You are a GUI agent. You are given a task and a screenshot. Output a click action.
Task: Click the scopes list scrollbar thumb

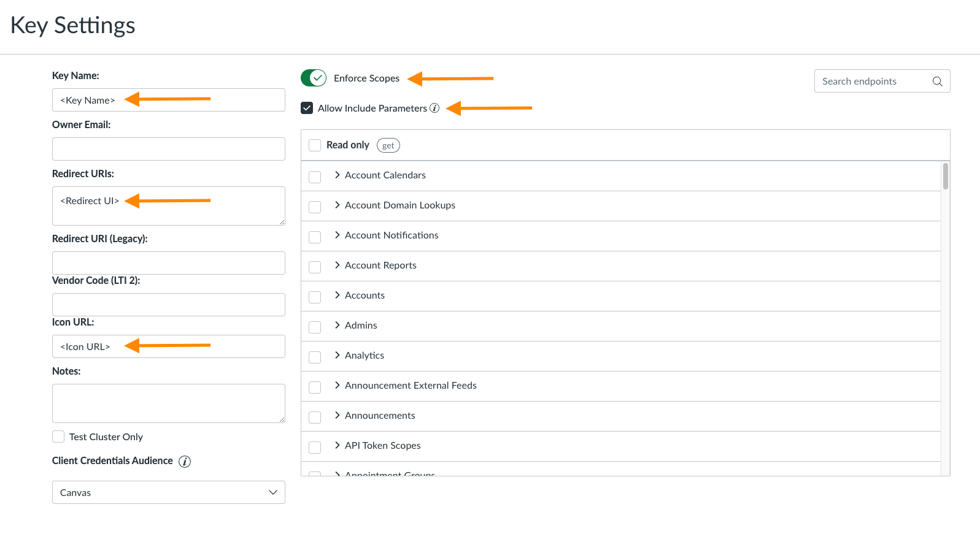tap(946, 176)
